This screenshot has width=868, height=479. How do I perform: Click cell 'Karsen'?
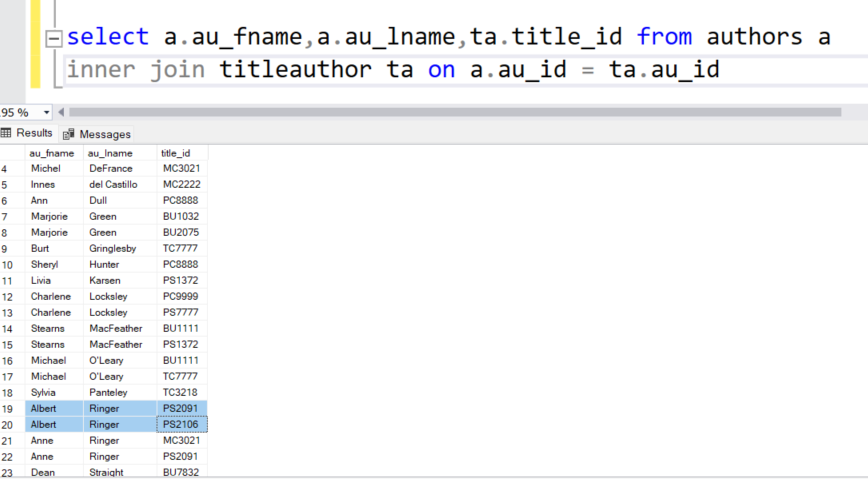point(120,281)
